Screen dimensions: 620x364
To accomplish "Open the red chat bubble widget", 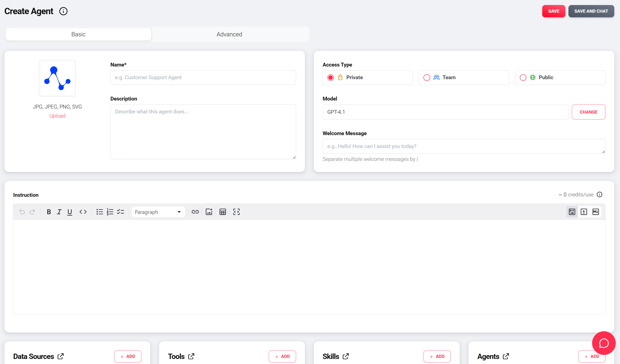I will pyautogui.click(x=604, y=343).
